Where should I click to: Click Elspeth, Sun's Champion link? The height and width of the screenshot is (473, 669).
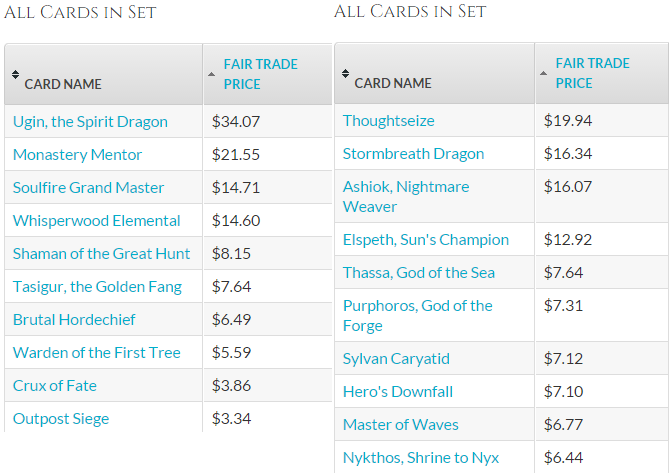pos(426,240)
